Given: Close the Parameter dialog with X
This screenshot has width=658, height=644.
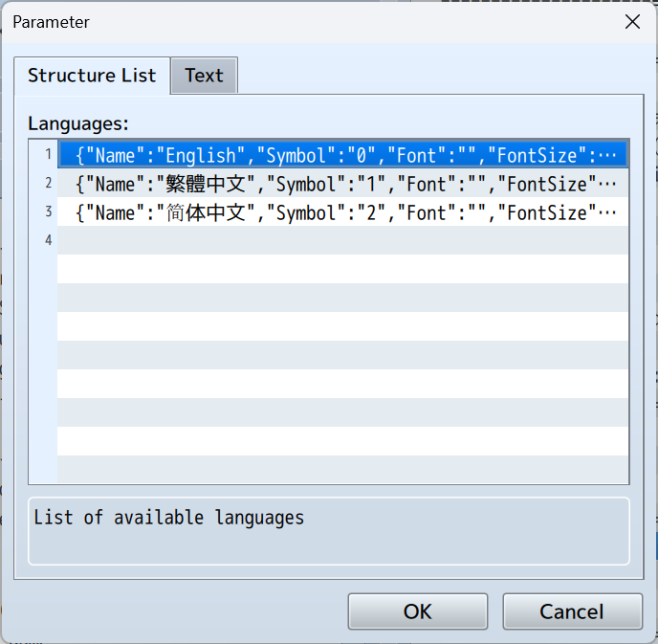Looking at the screenshot, I should tap(632, 22).
